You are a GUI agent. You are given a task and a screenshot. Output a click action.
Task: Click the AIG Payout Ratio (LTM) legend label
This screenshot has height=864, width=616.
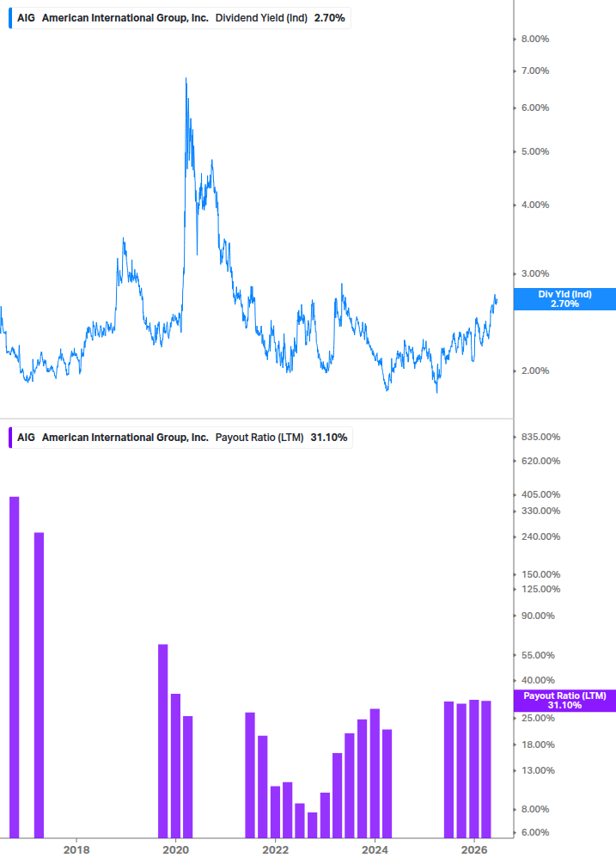[x=181, y=438]
